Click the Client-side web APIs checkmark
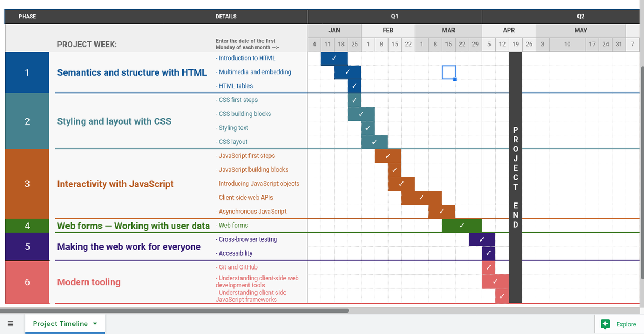 tap(421, 198)
